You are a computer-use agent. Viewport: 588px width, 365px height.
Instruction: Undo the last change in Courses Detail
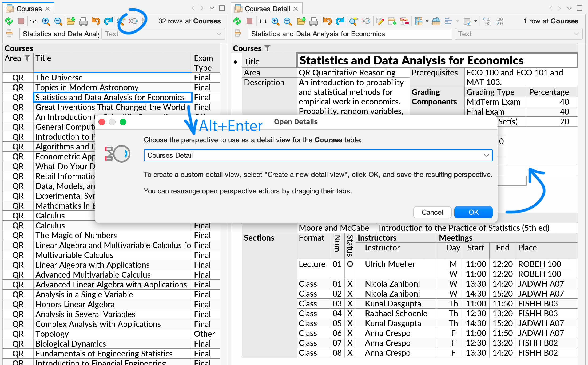click(x=327, y=21)
